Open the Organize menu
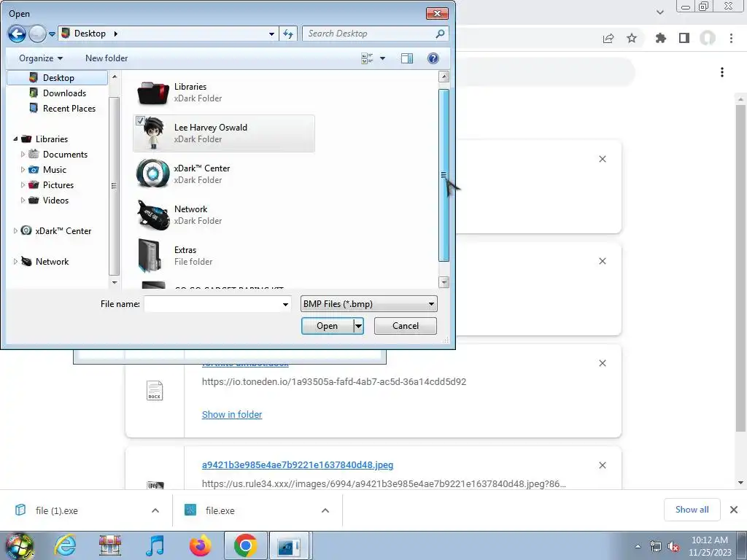The width and height of the screenshot is (747, 560). point(41,58)
